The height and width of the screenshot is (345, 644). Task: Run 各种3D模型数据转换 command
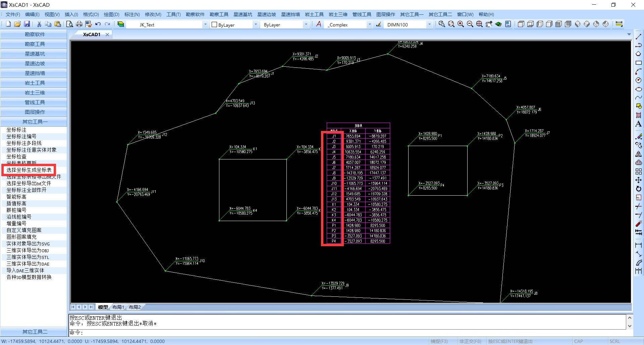click(x=29, y=277)
